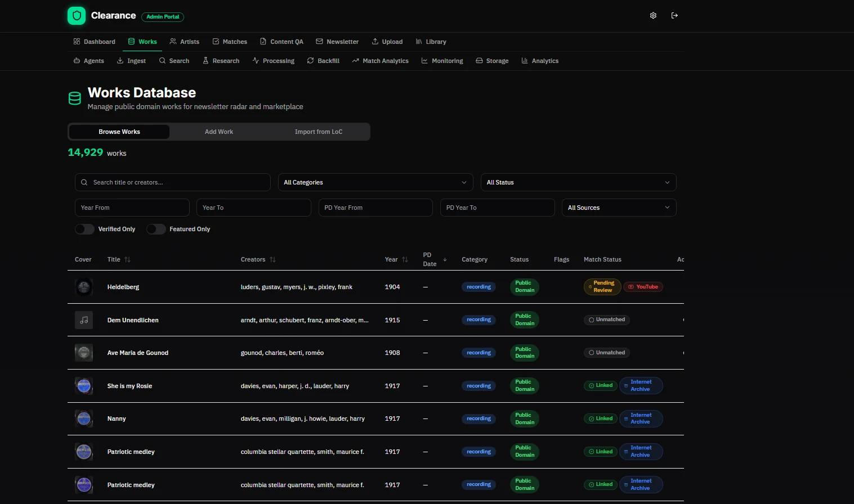Screen dimensions: 854x504
Task: Sort by the Title column arrows
Action: pos(127,259)
